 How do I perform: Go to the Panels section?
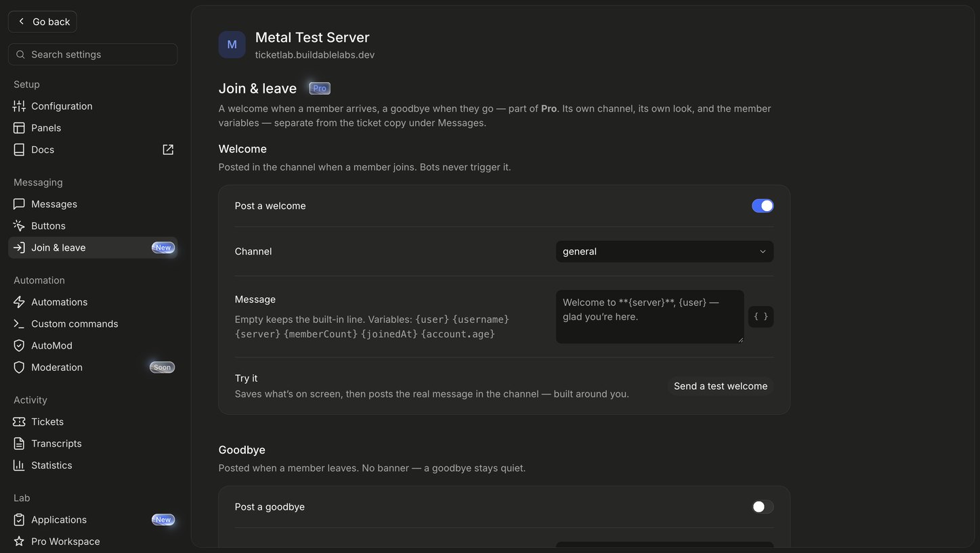(93, 128)
